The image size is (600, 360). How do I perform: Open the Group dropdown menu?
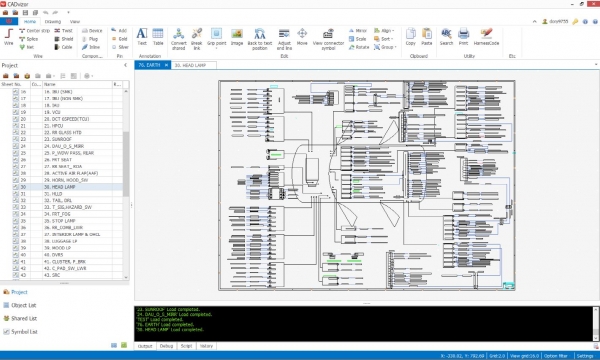[385, 47]
